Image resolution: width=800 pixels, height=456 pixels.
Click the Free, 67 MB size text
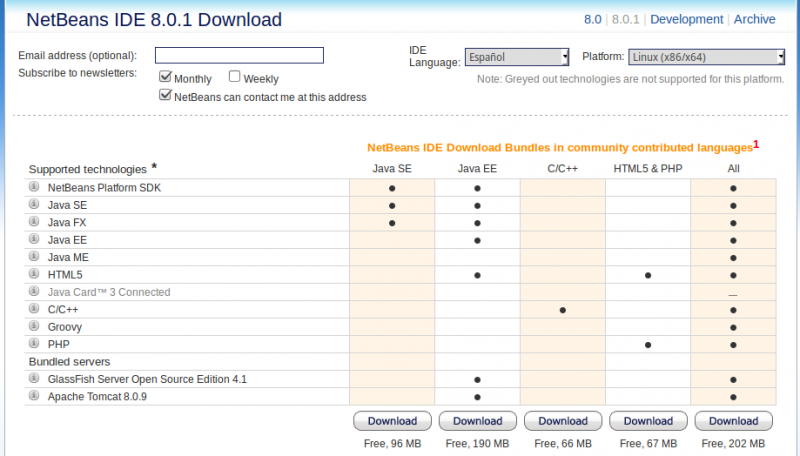pos(648,444)
